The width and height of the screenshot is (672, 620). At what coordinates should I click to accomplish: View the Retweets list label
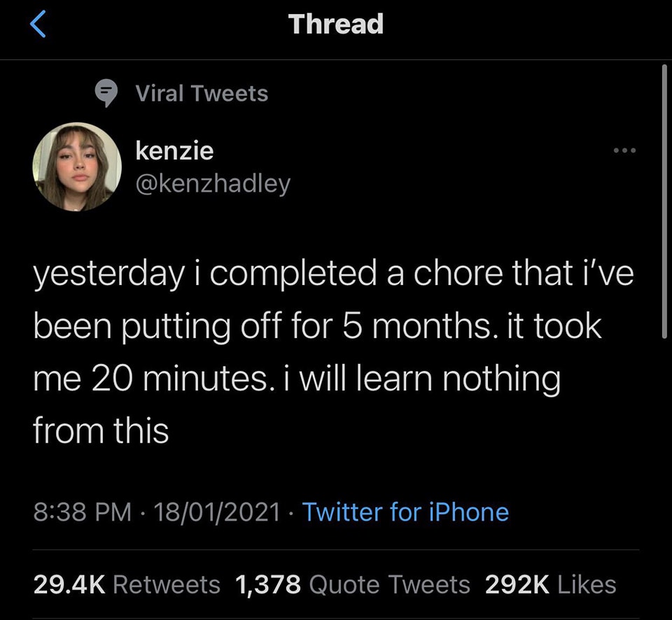pos(167,584)
